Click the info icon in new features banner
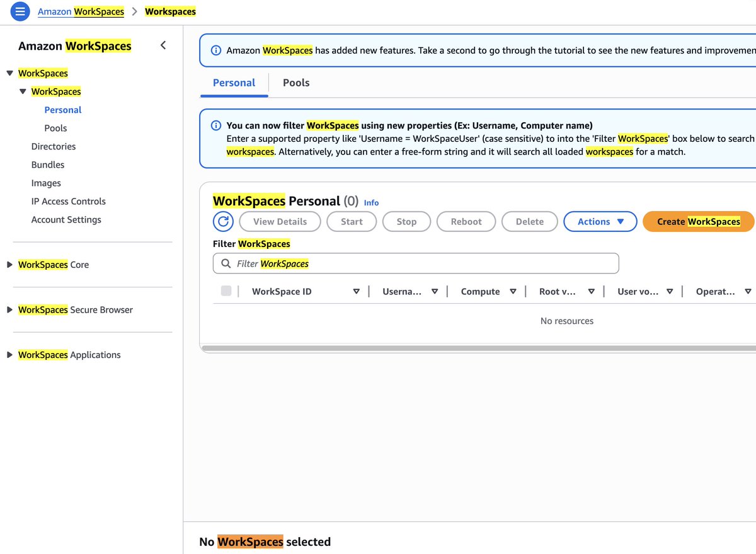Viewport: 756px width, 554px height. click(215, 50)
